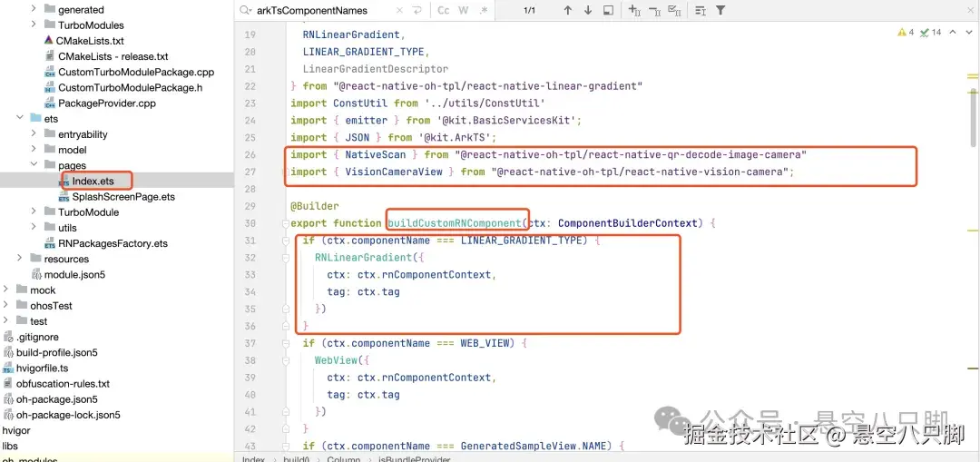Click VisionCameraView import on line 27
Image resolution: width=980 pixels, height=462 pixels.
394,172
